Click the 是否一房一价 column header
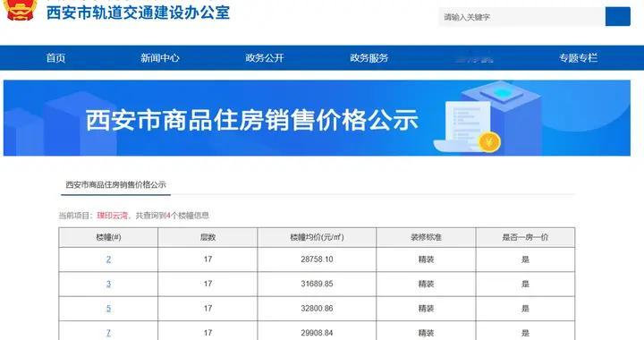 pos(525,237)
